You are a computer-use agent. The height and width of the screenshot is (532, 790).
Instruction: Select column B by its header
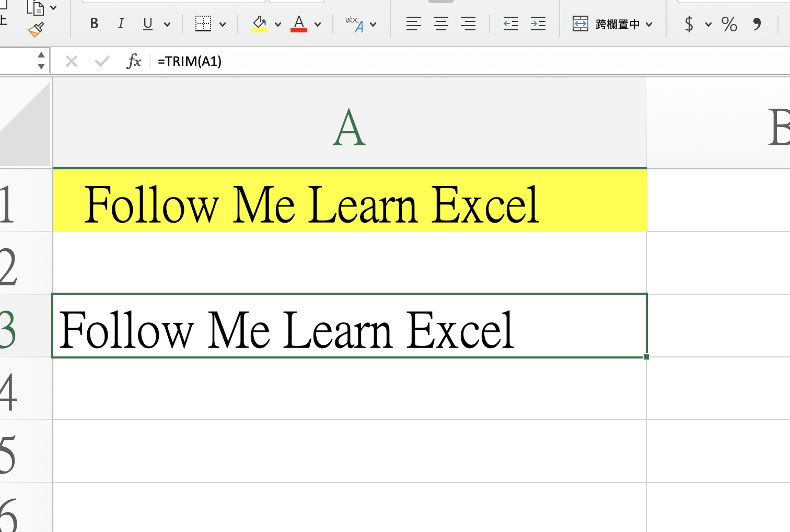point(718,123)
